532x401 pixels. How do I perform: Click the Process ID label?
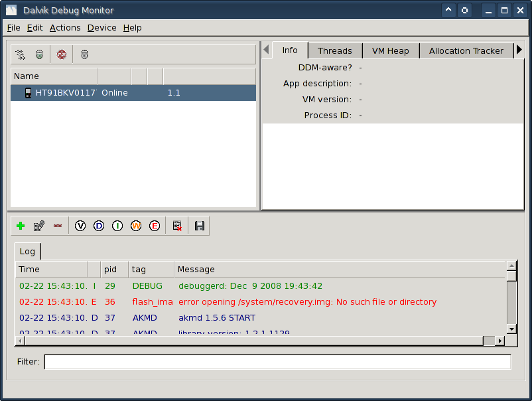click(328, 116)
